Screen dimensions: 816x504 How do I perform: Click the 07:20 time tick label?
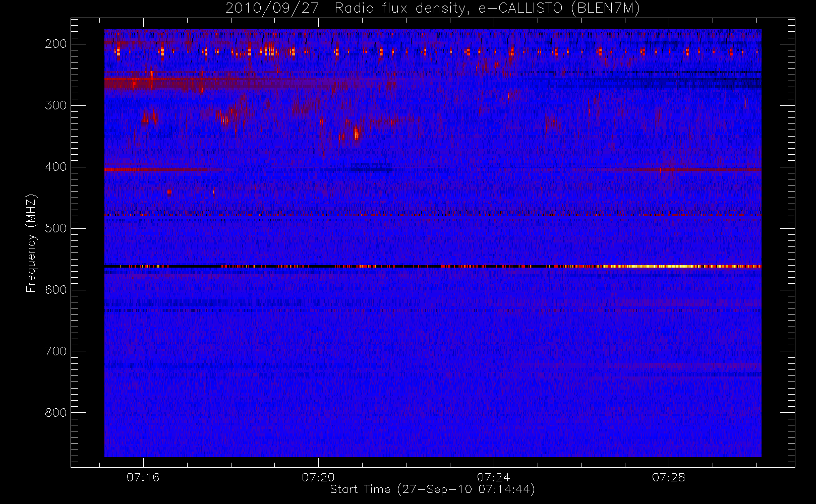(318, 477)
